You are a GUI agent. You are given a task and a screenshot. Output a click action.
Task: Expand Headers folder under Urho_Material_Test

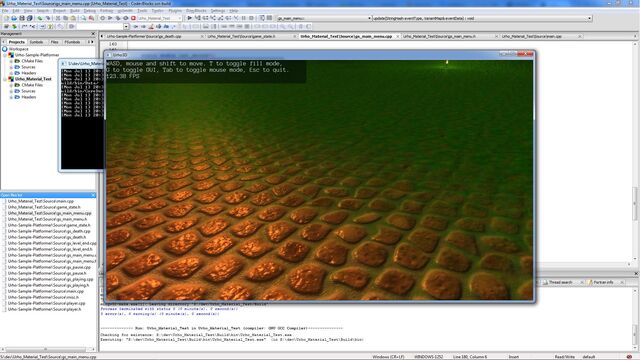[x=11, y=97]
